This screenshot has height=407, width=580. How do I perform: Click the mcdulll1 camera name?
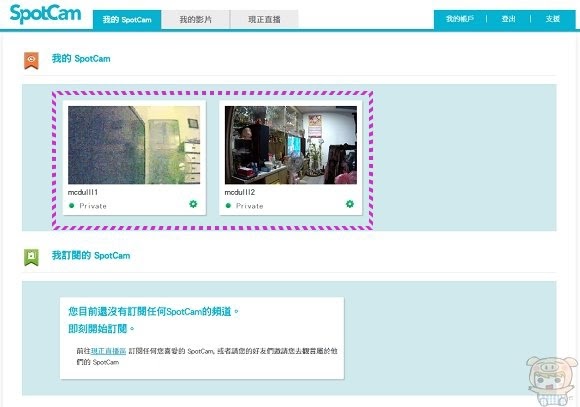point(83,192)
